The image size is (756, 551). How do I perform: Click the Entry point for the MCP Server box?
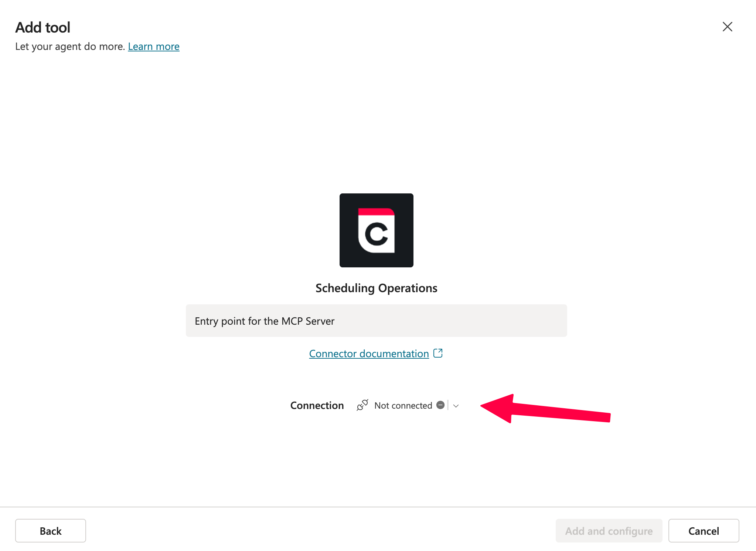(376, 321)
